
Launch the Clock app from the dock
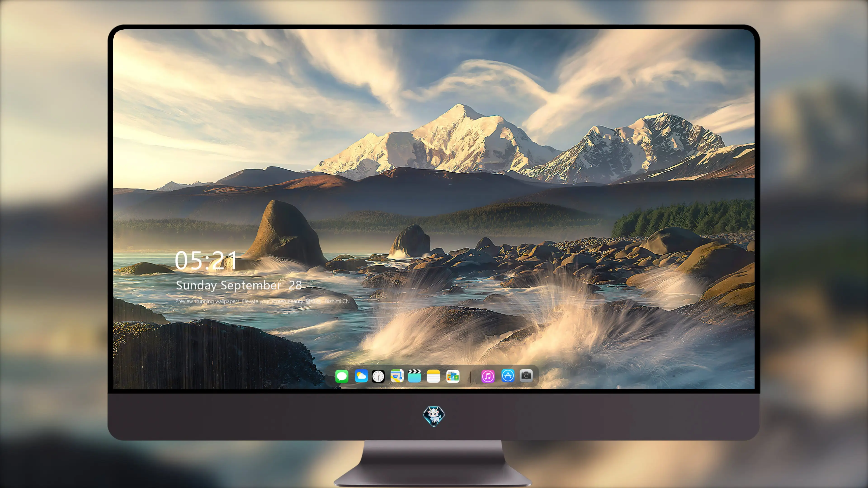[378, 376]
